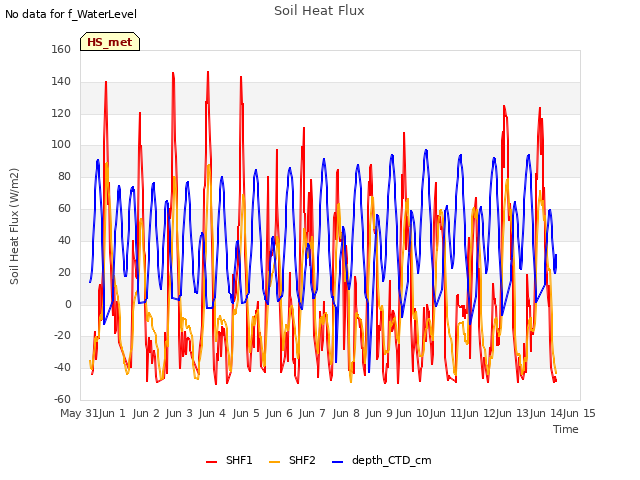Click the 60 y-axis tick label
The image size is (640, 480).
point(64,208)
